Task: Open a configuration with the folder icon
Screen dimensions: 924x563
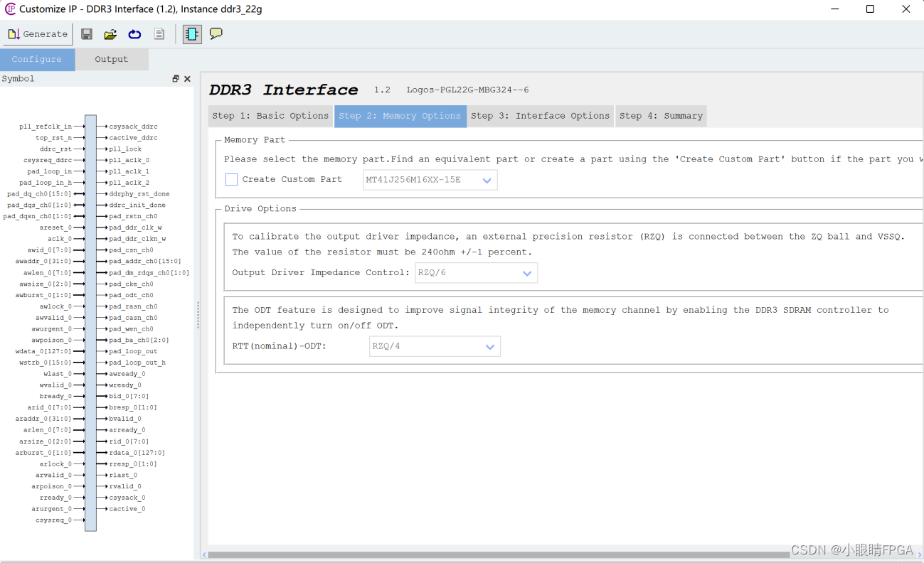Action: click(110, 34)
